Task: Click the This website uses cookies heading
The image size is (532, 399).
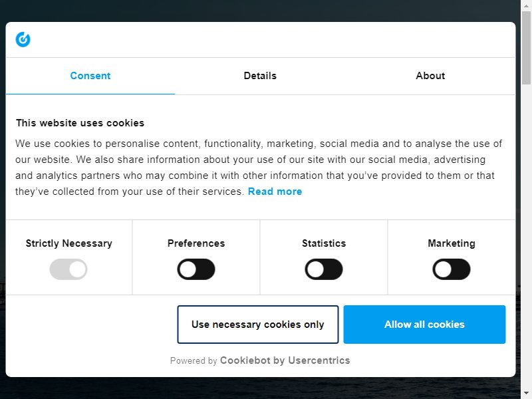Action: point(80,123)
